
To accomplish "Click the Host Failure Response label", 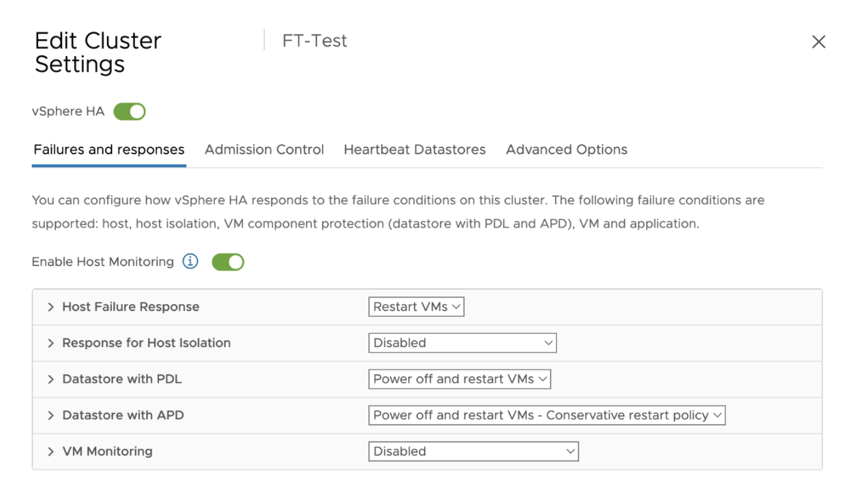I will (x=131, y=307).
